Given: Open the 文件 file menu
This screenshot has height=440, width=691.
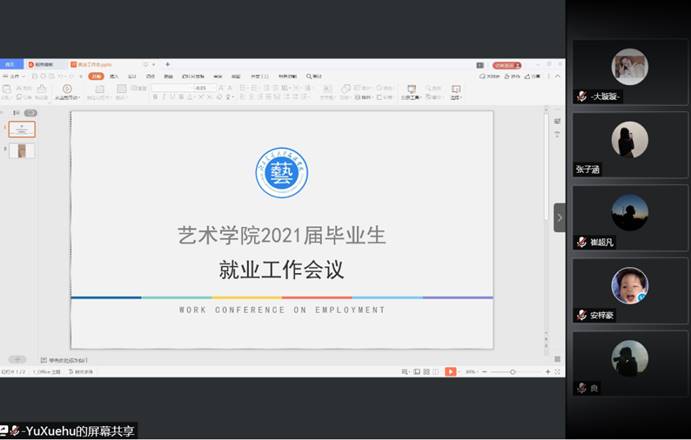Looking at the screenshot, I should (13, 76).
